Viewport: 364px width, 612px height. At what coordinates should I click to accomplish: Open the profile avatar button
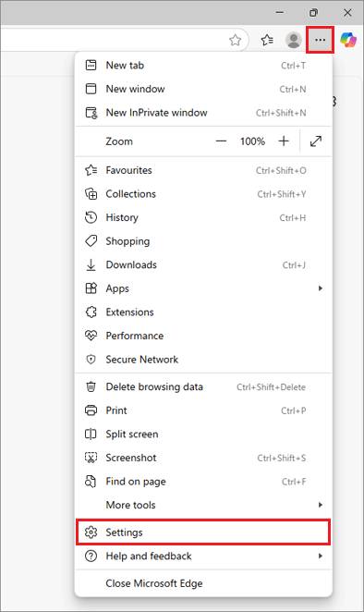click(294, 40)
